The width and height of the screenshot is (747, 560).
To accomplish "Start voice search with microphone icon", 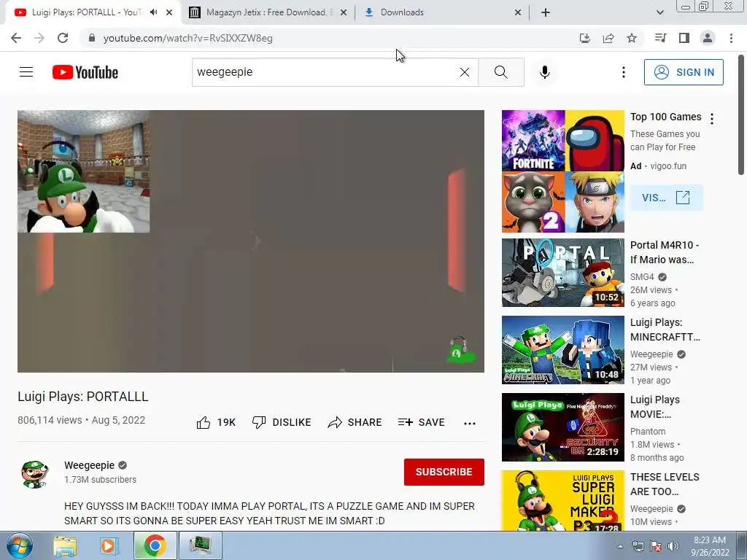I will 545,72.
